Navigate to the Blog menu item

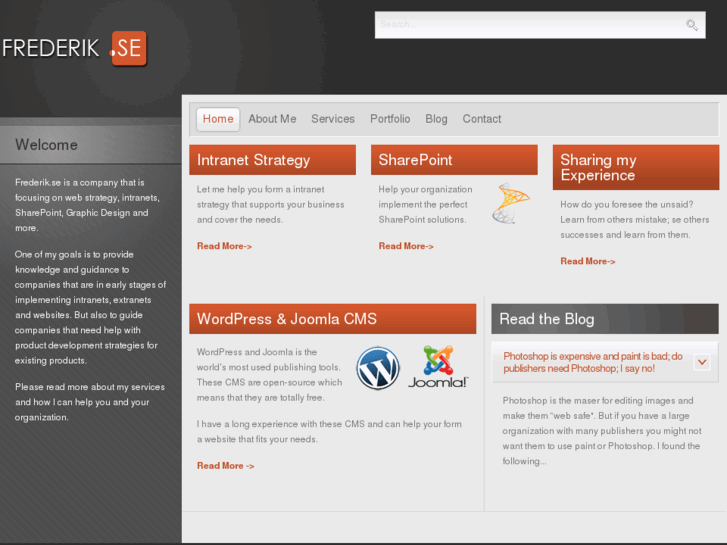(436, 119)
